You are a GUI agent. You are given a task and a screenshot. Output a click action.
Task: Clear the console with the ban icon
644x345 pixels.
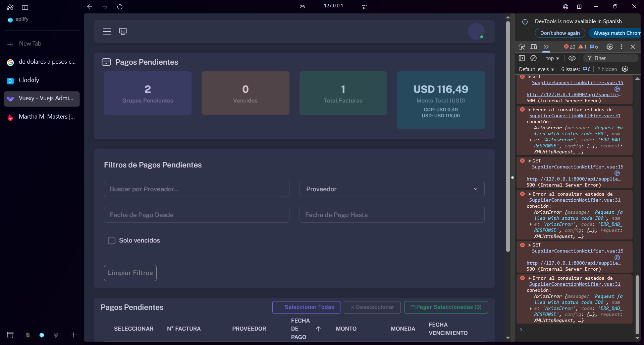[x=533, y=58]
